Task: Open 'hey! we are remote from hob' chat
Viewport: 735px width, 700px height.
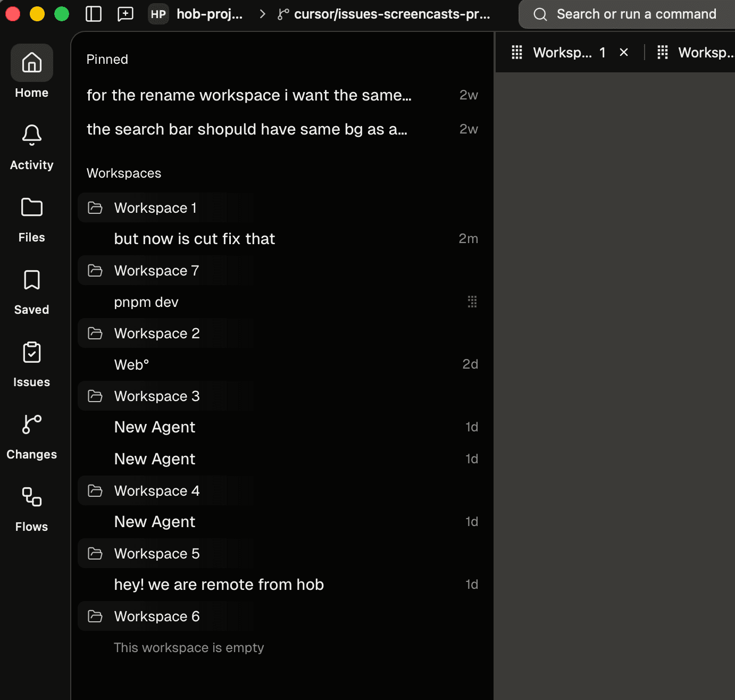Action: pos(282,585)
